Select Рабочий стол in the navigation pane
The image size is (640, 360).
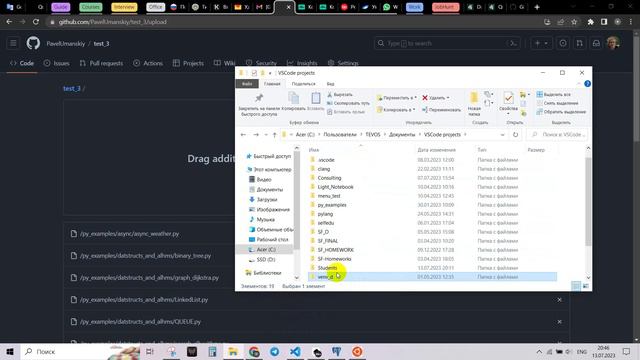pyautogui.click(x=272, y=240)
